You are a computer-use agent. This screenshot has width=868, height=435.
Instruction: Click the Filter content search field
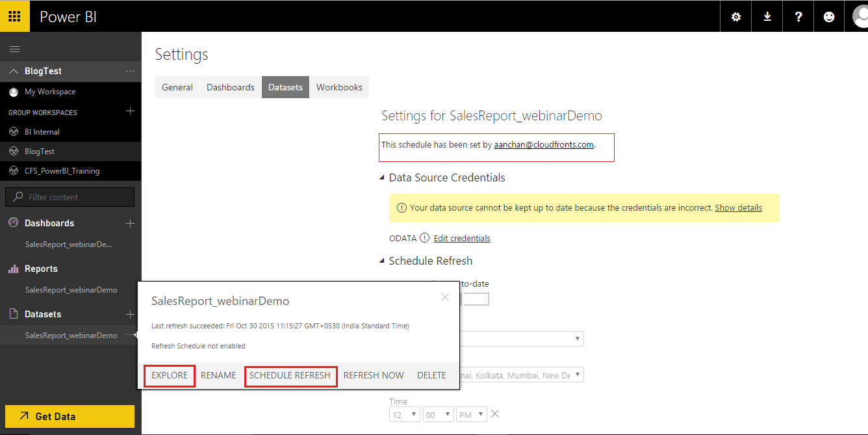coord(70,197)
